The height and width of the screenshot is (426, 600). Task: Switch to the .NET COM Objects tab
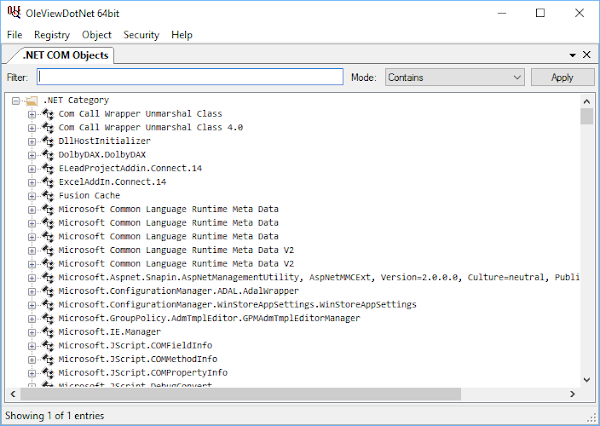click(65, 55)
